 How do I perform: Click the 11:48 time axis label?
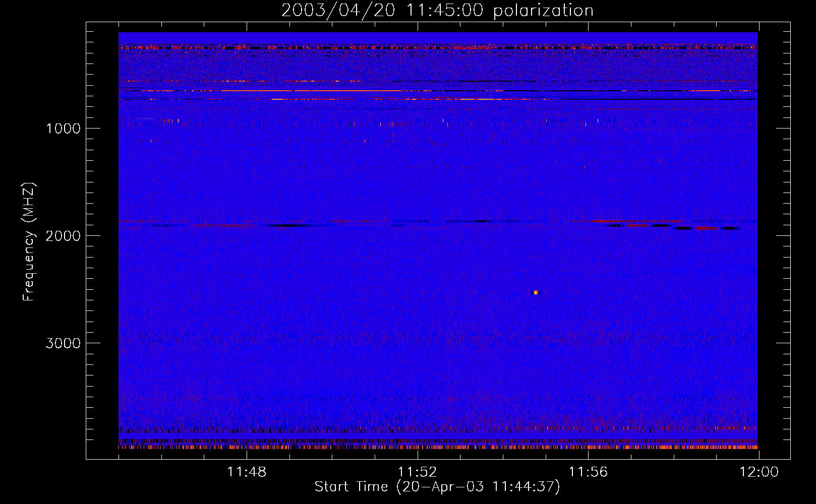pos(247,472)
